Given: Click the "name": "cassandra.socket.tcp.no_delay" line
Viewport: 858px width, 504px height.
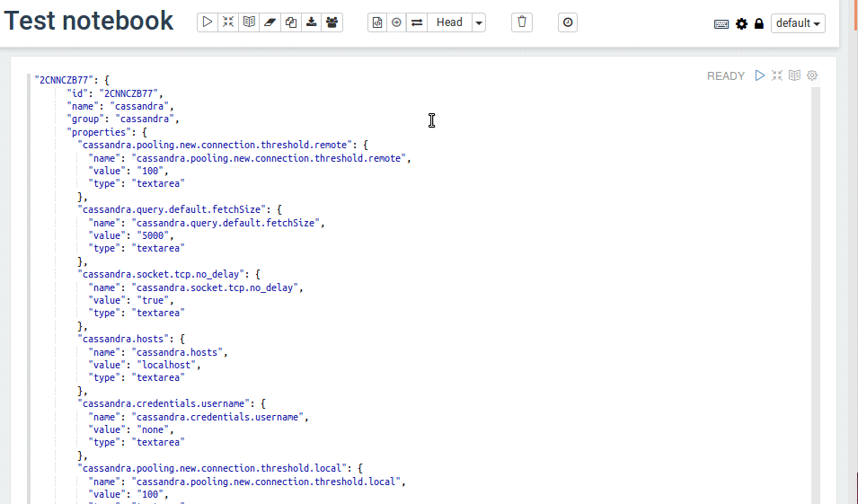Looking at the screenshot, I should coord(196,287).
